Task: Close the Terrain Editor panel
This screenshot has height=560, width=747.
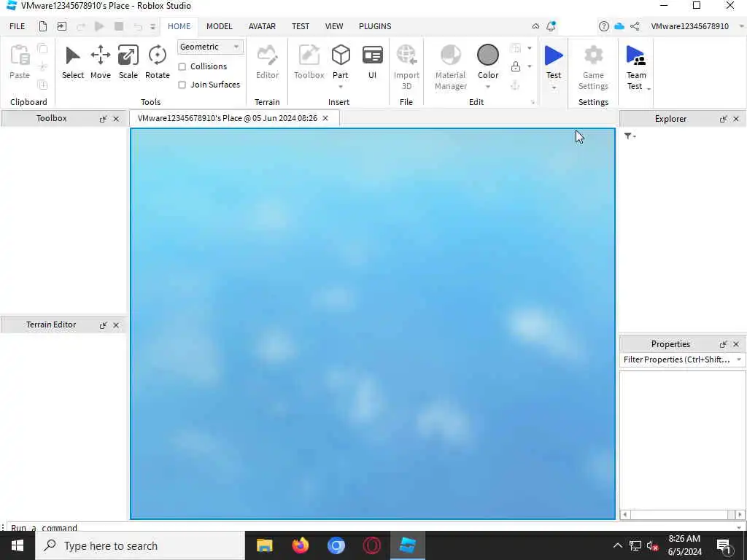Action: coord(116,325)
